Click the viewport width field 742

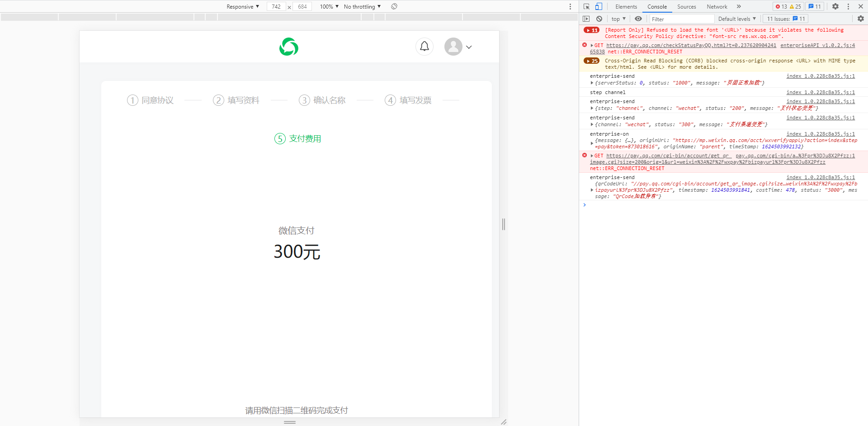click(x=276, y=6)
